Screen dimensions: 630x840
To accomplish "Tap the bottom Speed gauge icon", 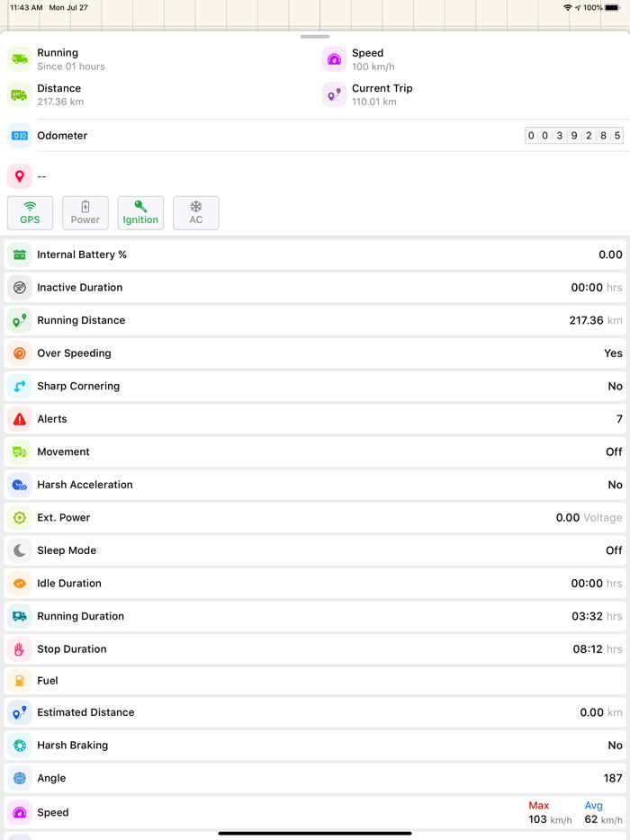I will [20, 812].
